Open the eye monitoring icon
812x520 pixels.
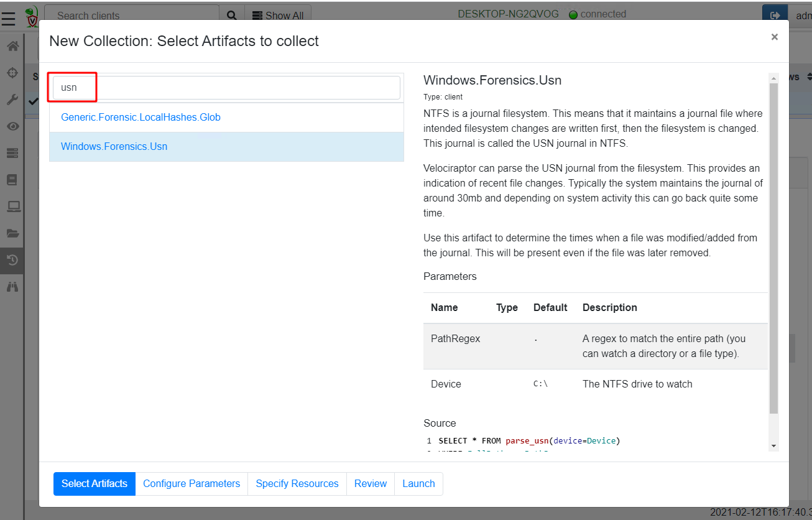pyautogui.click(x=12, y=126)
